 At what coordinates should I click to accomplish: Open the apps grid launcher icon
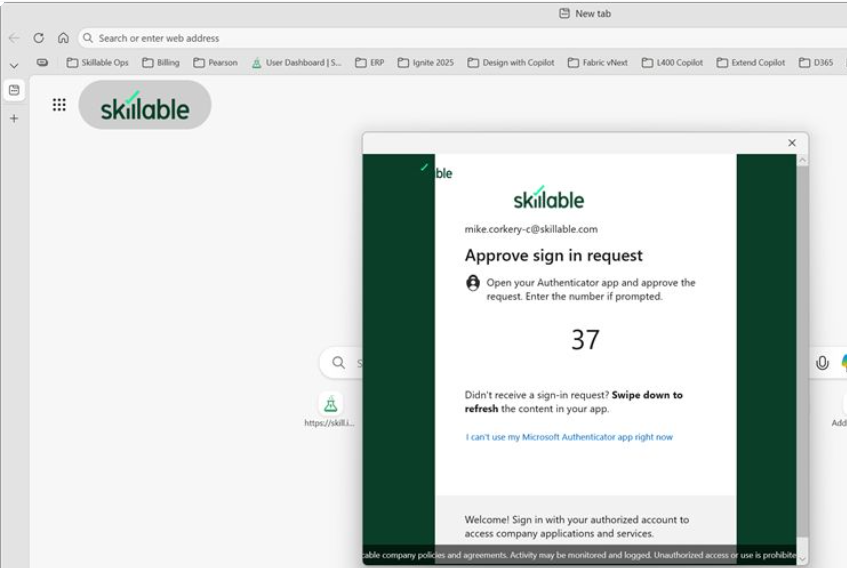point(59,105)
